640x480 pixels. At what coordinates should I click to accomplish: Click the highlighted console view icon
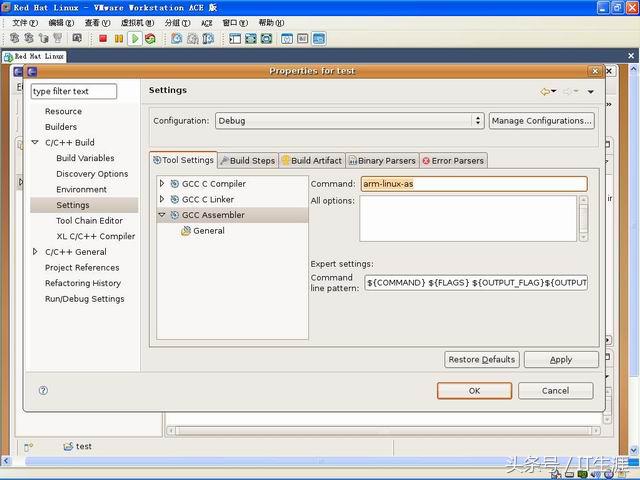pos(319,39)
